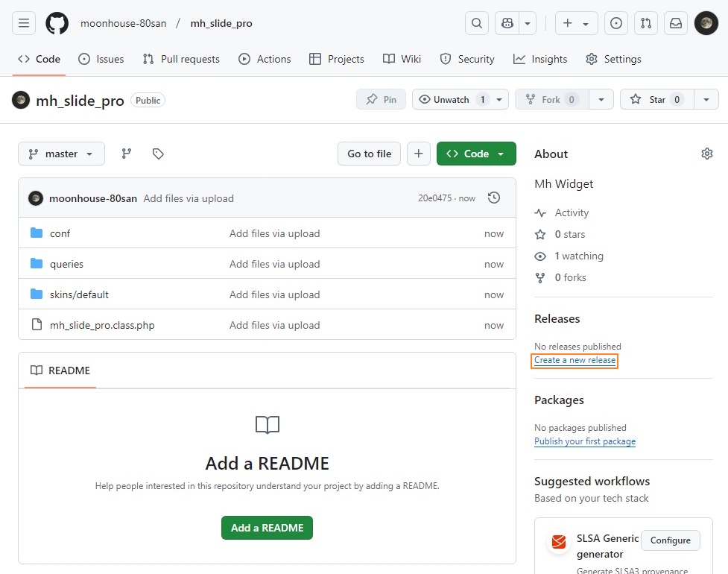Click the queries folder icon

click(x=37, y=263)
